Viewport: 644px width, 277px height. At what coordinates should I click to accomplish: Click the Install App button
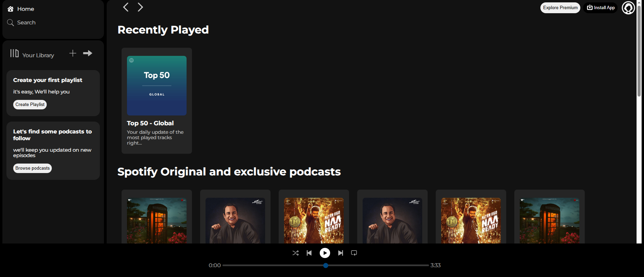pos(601,8)
